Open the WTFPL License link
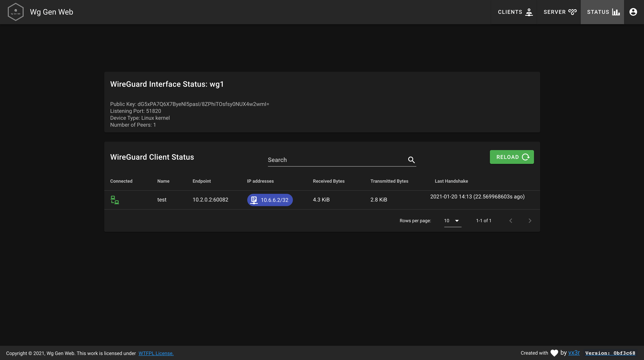The image size is (644, 360). click(156, 353)
